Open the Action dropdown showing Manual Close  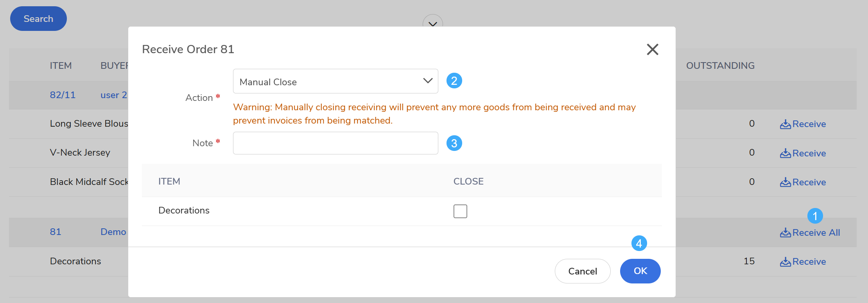tap(335, 81)
